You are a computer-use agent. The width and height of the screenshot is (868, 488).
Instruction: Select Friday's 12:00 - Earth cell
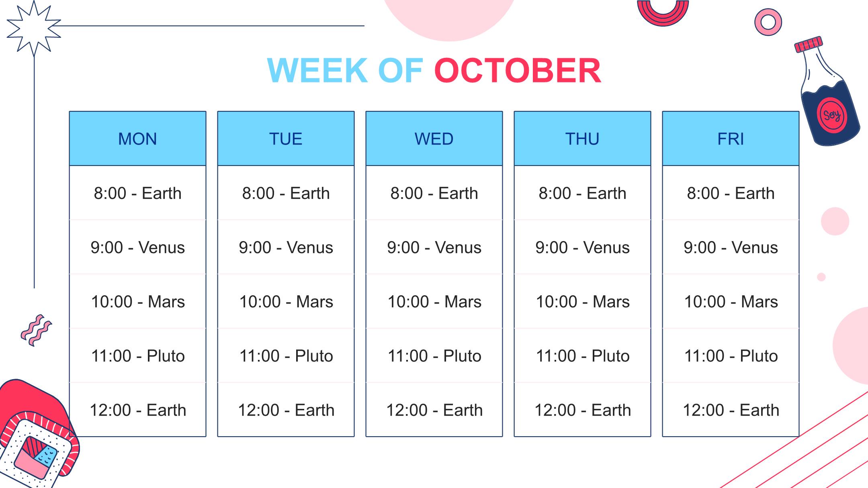click(x=731, y=410)
